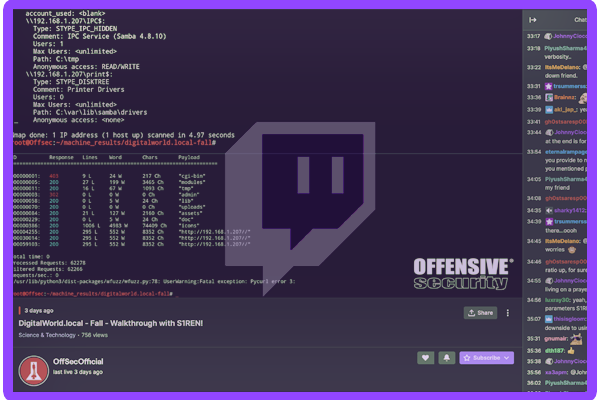Open the dth187 username in chat
Screen dimensions: 600x400
555,351
